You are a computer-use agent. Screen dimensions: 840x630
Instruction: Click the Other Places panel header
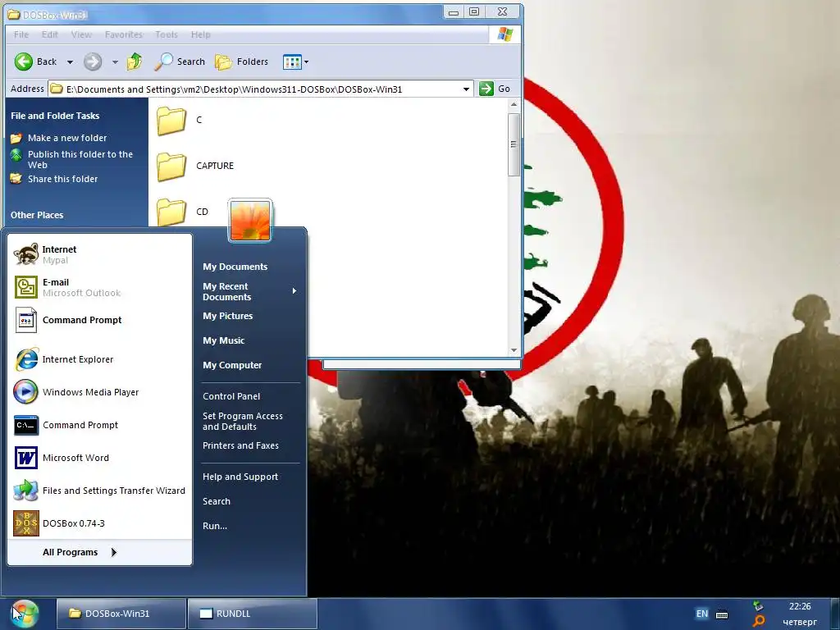click(37, 215)
